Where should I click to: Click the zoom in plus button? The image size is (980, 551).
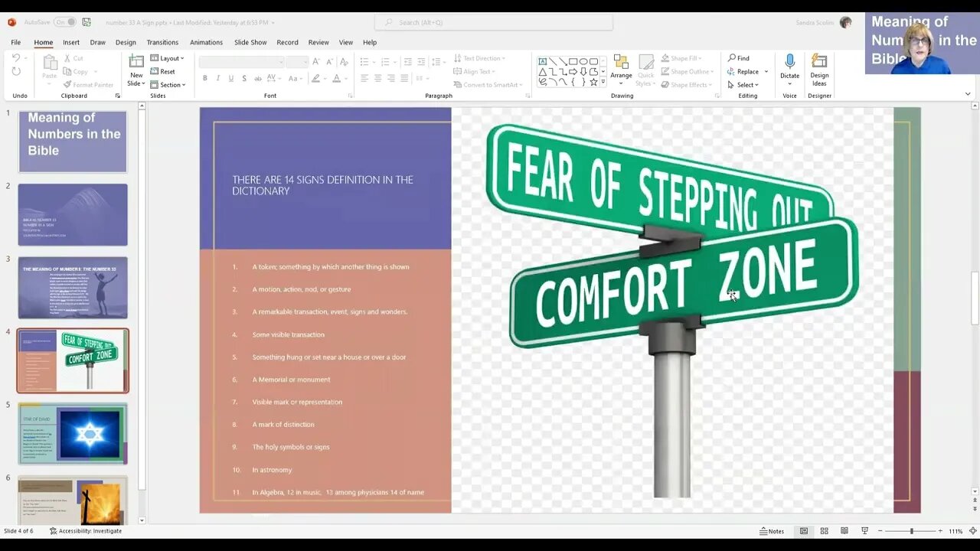coord(940,531)
